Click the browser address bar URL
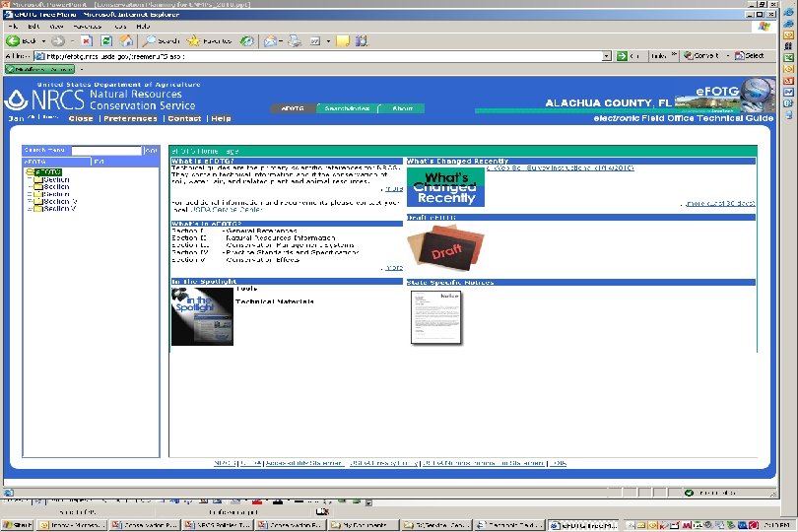This screenshot has width=798, height=532. 116,56
